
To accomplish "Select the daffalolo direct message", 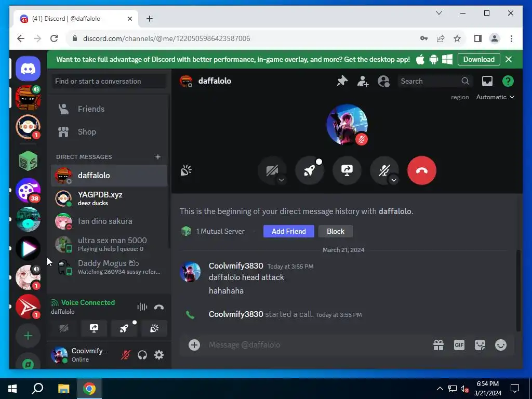I will 109,176.
